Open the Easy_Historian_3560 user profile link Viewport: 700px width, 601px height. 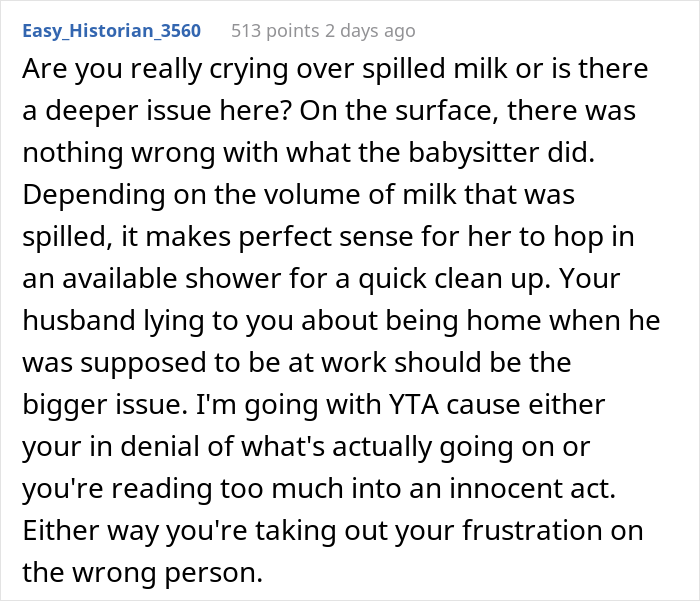pyautogui.click(x=112, y=31)
